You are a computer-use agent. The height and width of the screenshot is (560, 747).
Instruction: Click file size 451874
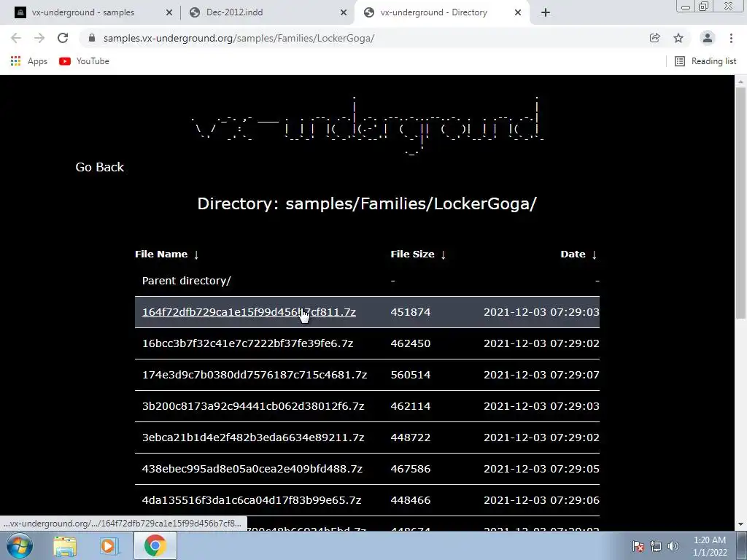pos(410,312)
